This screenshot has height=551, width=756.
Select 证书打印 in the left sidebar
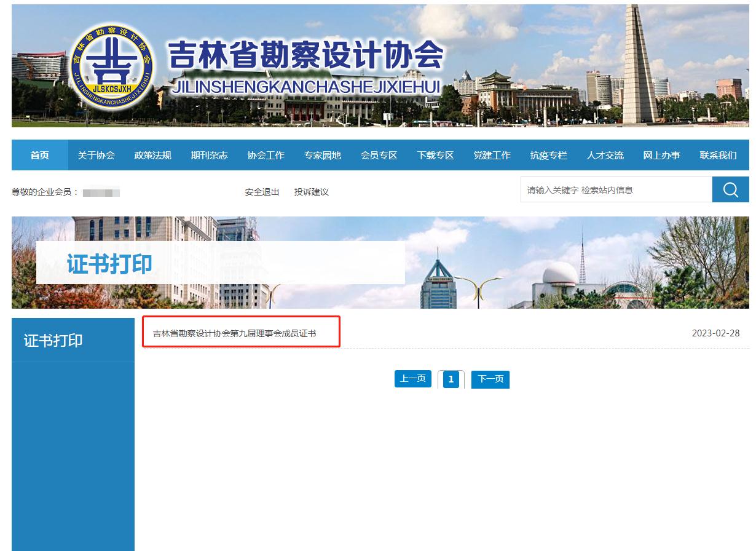(53, 341)
